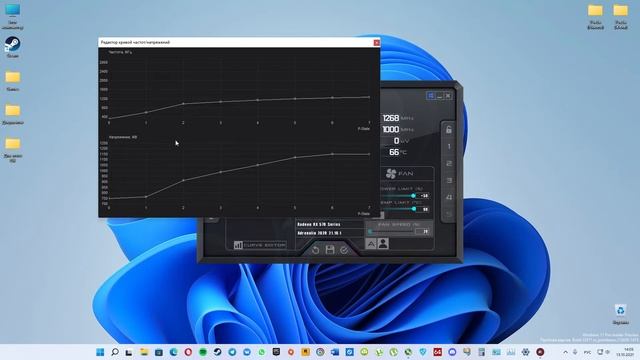Select profile slot 4 in Afterburner sidebar
The image size is (640, 360).
coord(449,198)
